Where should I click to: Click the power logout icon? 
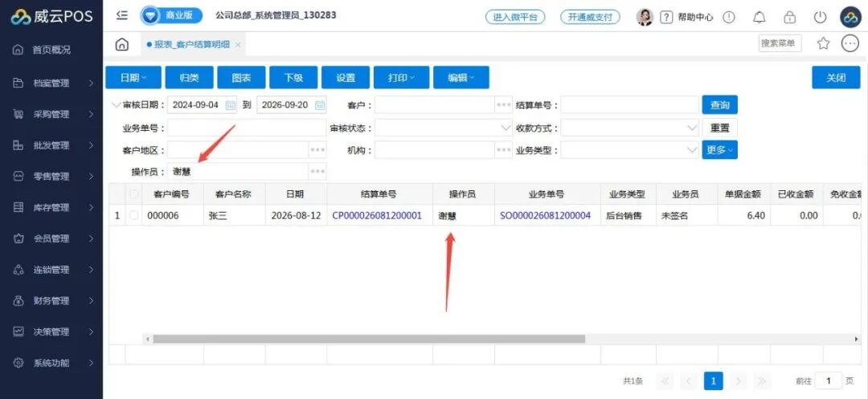[x=820, y=17]
